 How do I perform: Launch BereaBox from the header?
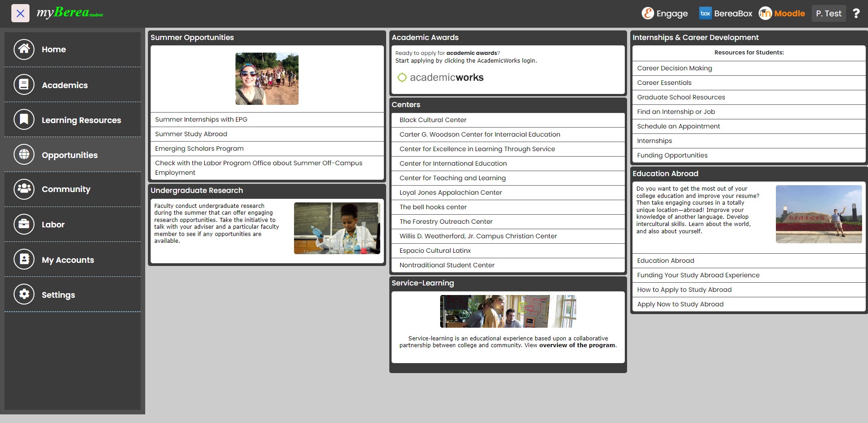tap(726, 14)
